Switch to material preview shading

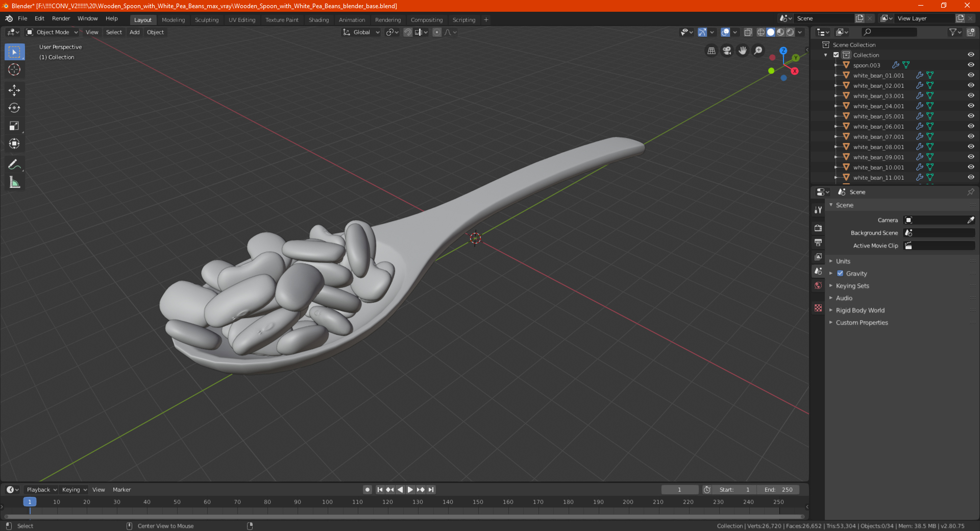pyautogui.click(x=780, y=32)
